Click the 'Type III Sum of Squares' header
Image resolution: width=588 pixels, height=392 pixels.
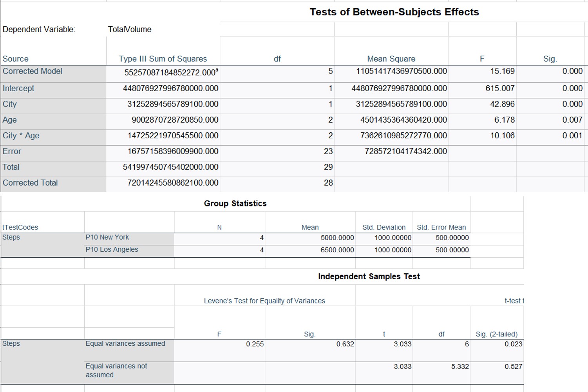point(163,59)
